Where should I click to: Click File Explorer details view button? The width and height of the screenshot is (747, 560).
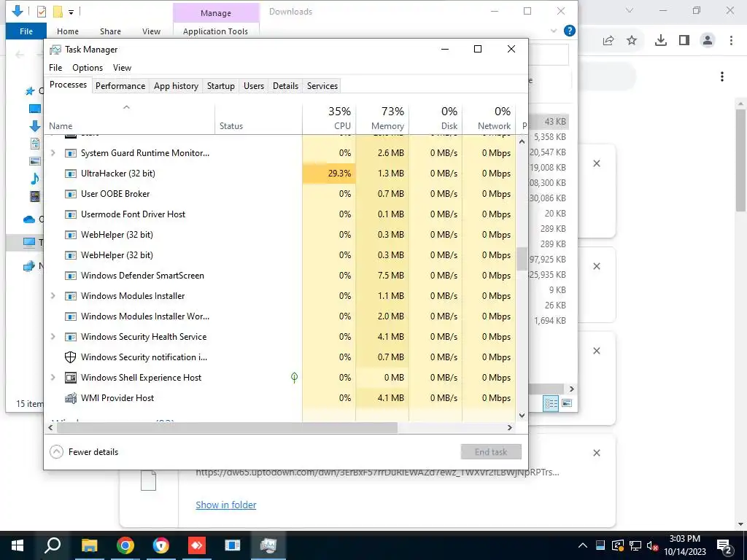click(x=551, y=403)
